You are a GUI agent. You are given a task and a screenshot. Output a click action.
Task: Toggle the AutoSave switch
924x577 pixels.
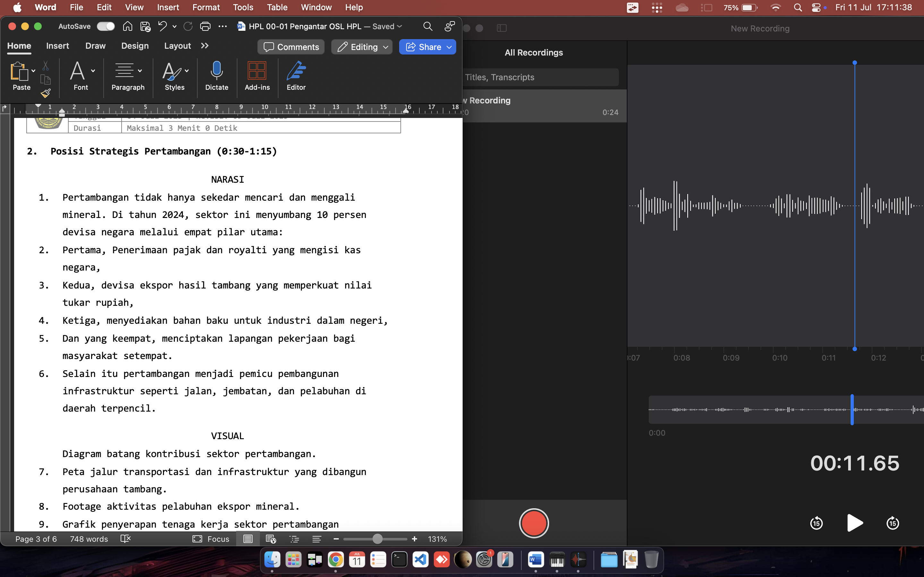(x=106, y=26)
